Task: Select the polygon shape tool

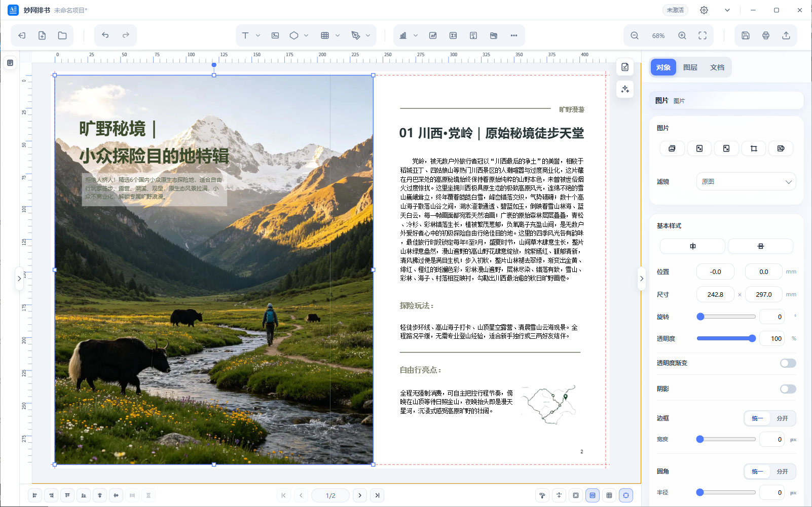Action: [x=294, y=35]
